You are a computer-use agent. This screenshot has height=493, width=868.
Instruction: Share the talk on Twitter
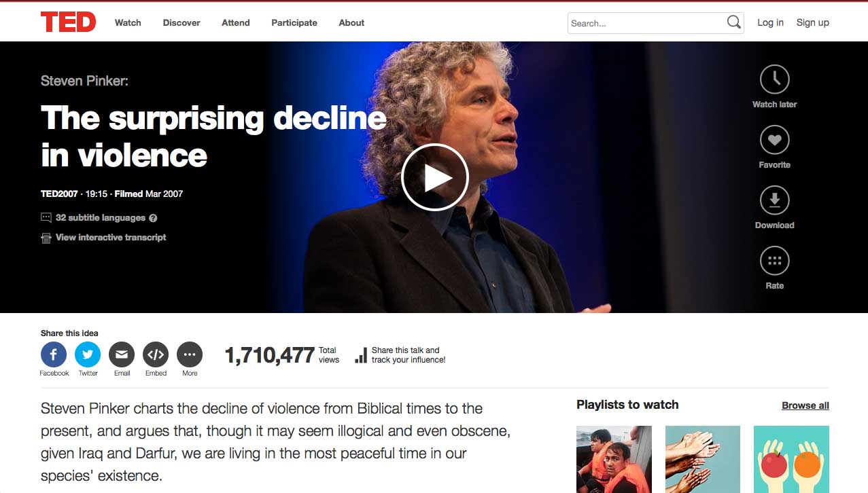click(88, 354)
